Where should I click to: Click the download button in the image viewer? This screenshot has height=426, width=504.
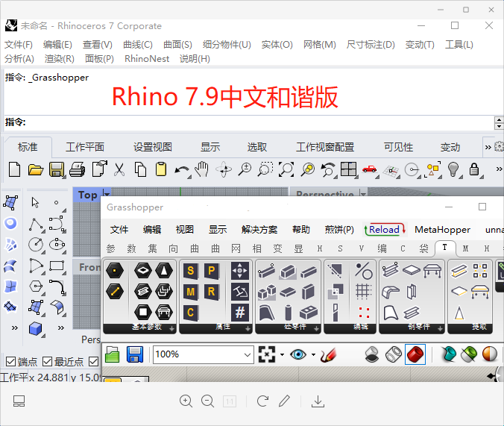(x=318, y=401)
